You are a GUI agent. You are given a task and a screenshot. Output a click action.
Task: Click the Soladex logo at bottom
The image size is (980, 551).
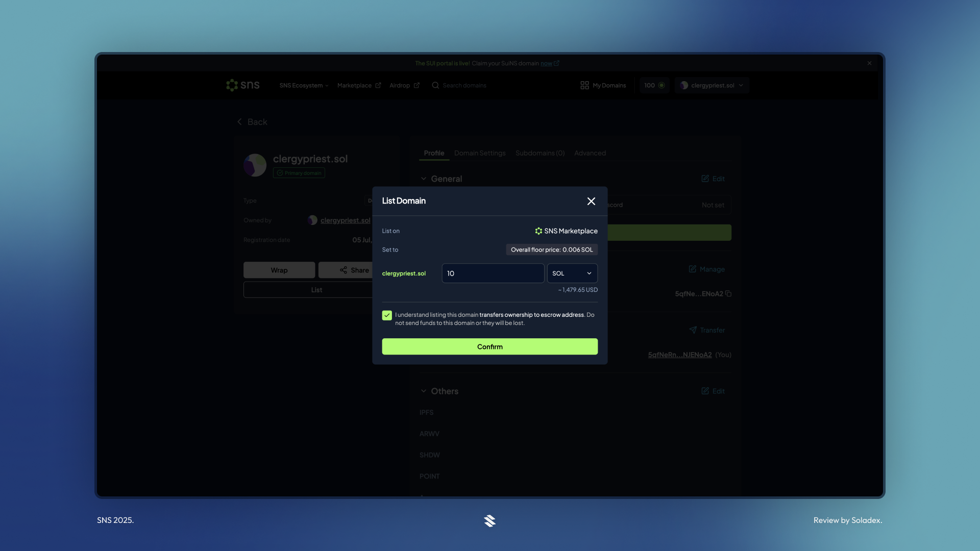coord(489,520)
